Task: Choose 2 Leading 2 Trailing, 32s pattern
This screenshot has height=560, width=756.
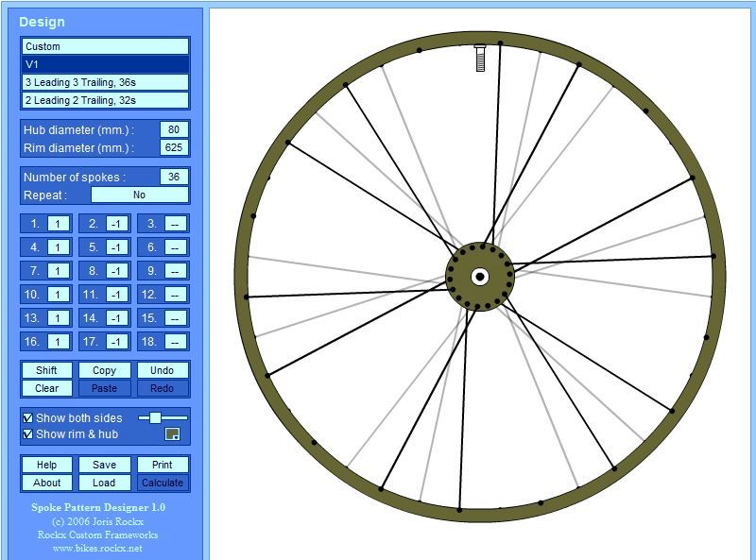Action: click(105, 100)
